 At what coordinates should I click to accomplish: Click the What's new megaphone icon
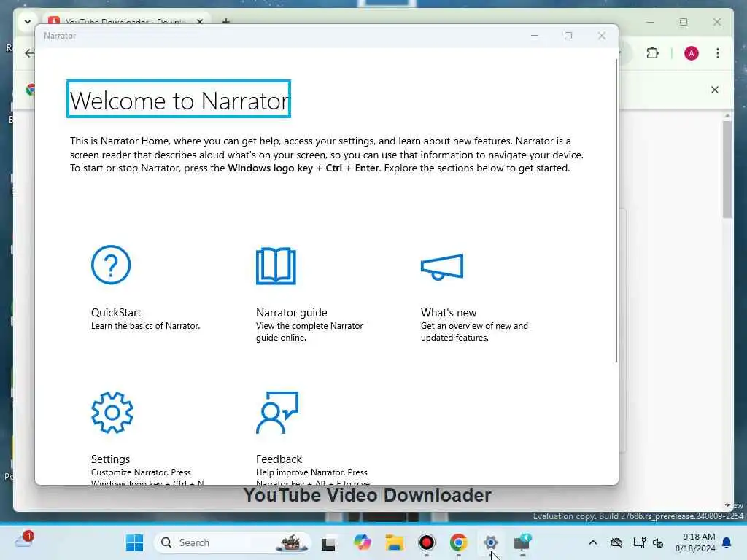pos(442,267)
